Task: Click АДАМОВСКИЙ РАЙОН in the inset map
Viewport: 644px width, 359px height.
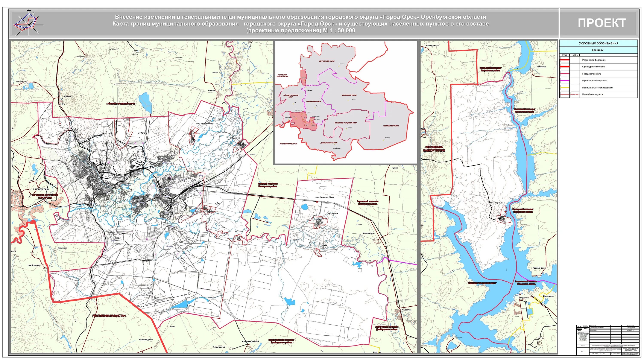Action: pos(349,95)
